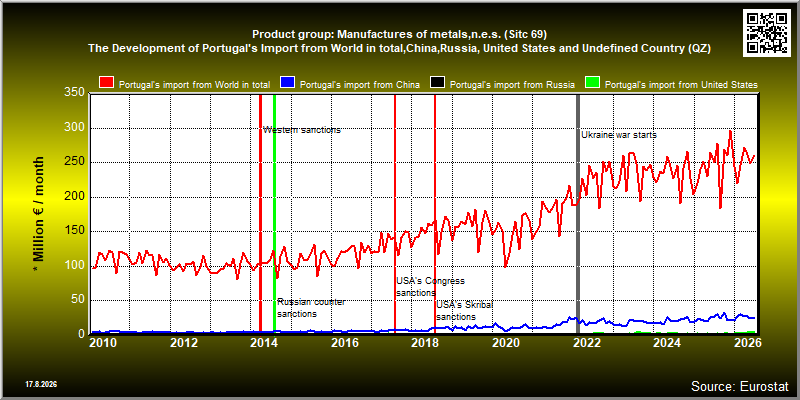Click the 'USA's Skribal sanctions' annotation

[465, 311]
